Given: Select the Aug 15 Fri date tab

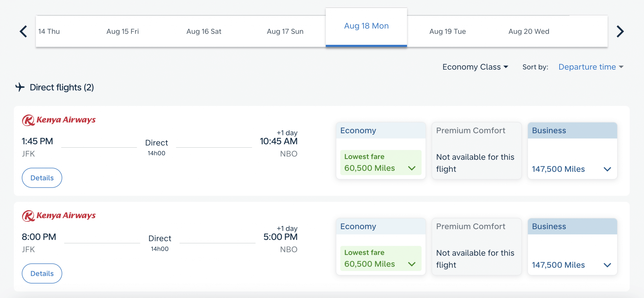Looking at the screenshot, I should tap(123, 31).
